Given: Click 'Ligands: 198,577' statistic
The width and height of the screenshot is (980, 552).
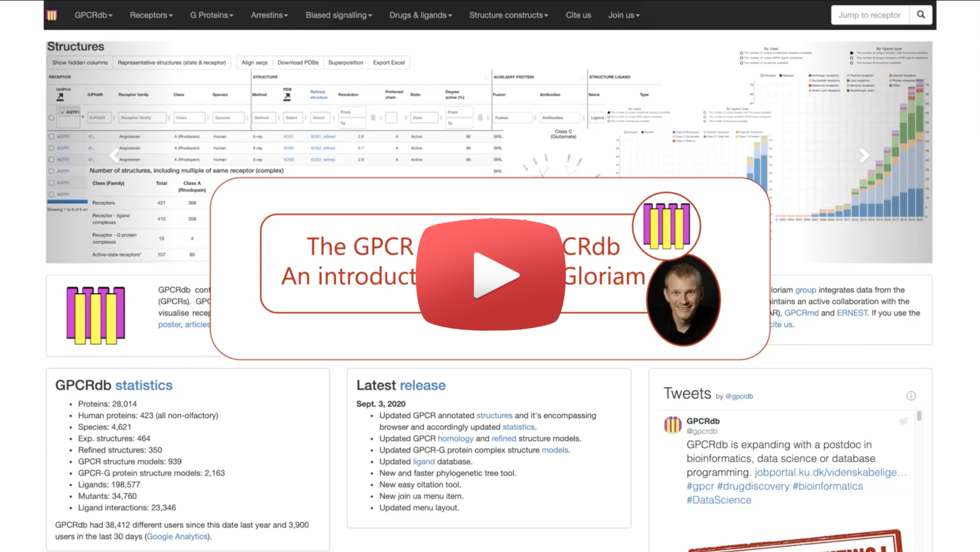Looking at the screenshot, I should tap(109, 485).
